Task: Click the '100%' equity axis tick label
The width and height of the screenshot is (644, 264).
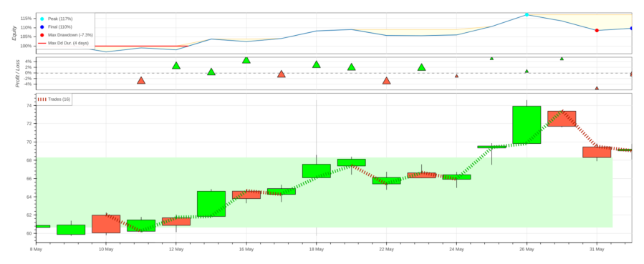Action: 27,46
